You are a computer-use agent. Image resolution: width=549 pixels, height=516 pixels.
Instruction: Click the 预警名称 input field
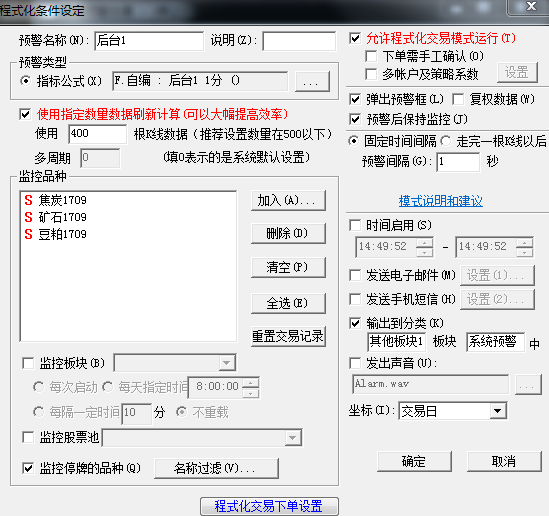point(149,41)
